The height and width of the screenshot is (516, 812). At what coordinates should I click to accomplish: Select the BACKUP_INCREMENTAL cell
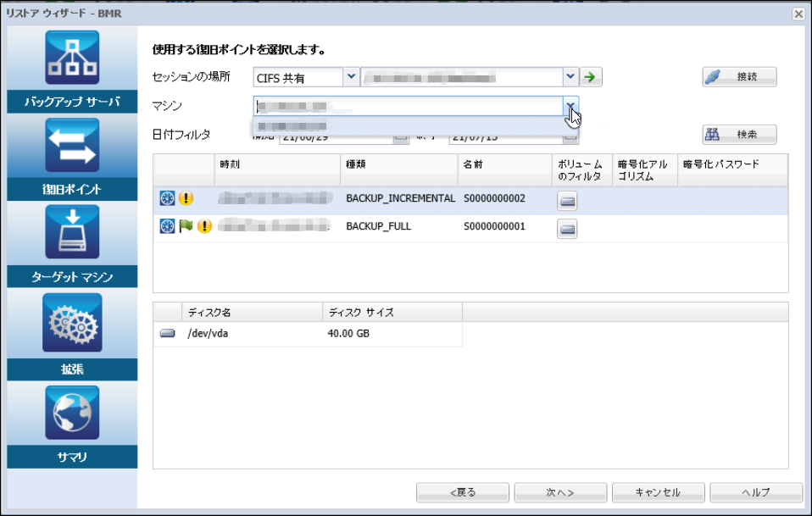point(400,198)
